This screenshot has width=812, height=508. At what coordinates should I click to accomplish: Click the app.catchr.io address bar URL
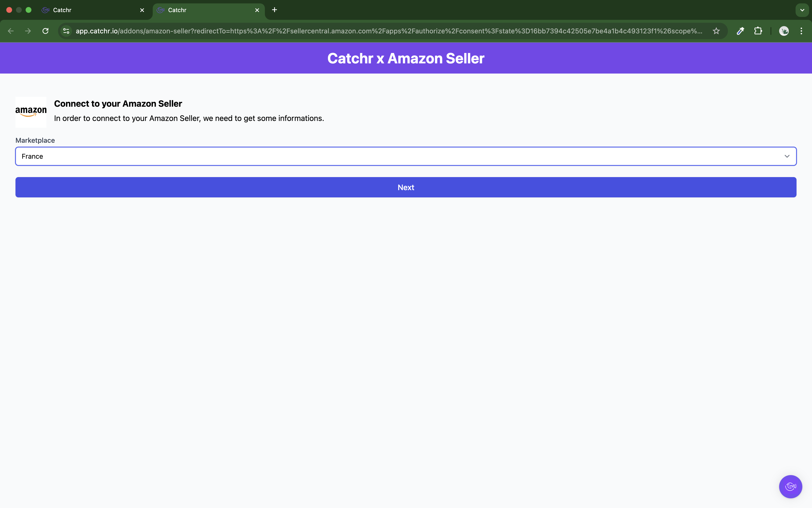click(389, 31)
